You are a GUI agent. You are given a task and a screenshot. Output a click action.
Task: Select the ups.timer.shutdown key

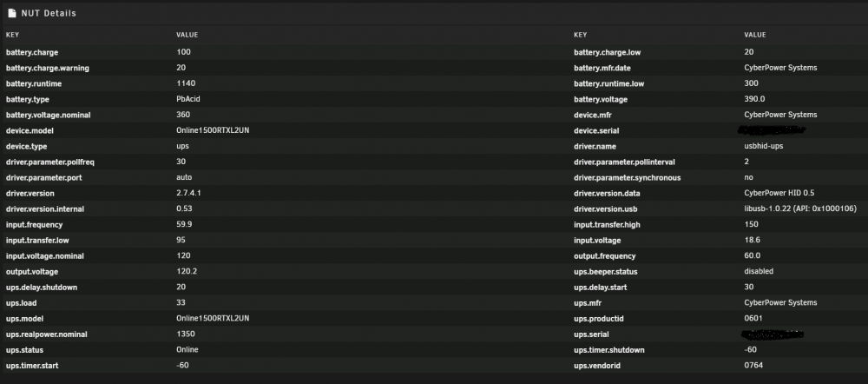pyautogui.click(x=609, y=350)
